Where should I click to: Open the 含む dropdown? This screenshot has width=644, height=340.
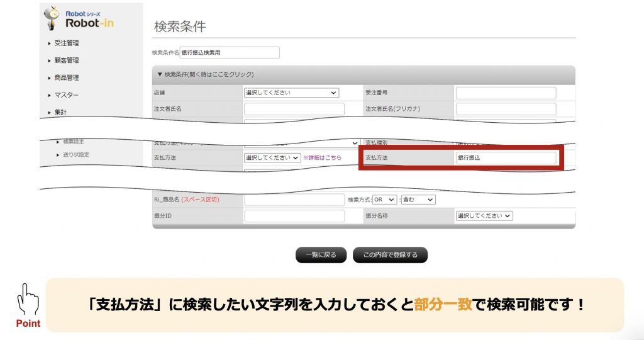418,200
